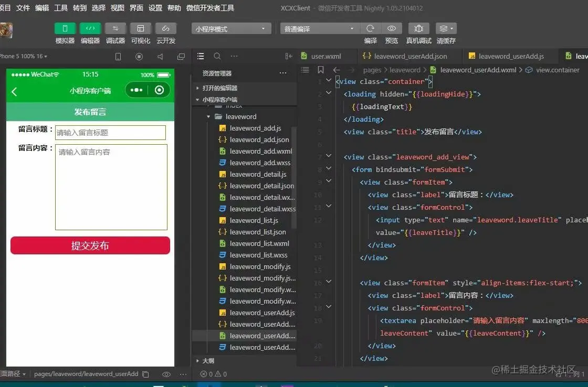This screenshot has width=588, height=387.
Task: Click the search icon in the sidebar
Action: click(217, 56)
